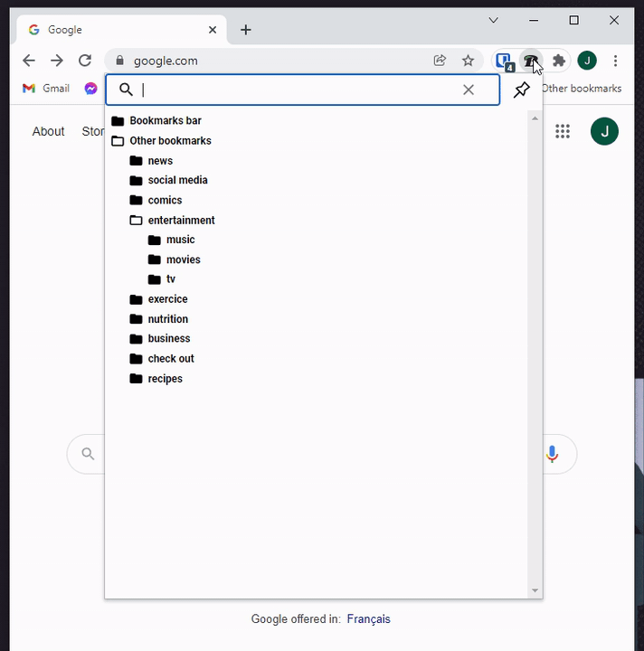Reload the page
Screen dimensions: 644x651
(x=85, y=61)
